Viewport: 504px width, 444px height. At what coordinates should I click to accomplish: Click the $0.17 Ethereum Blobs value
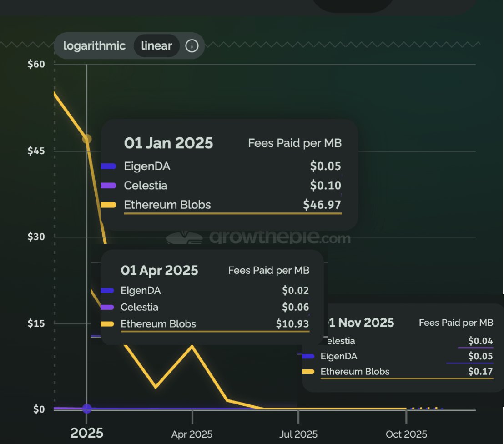tap(480, 372)
